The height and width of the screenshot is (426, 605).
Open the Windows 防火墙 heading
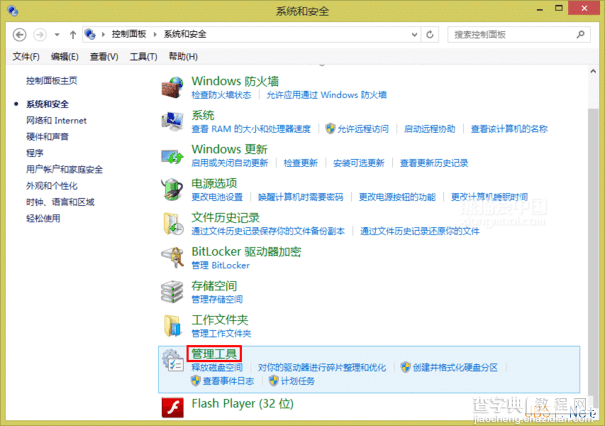click(x=235, y=81)
